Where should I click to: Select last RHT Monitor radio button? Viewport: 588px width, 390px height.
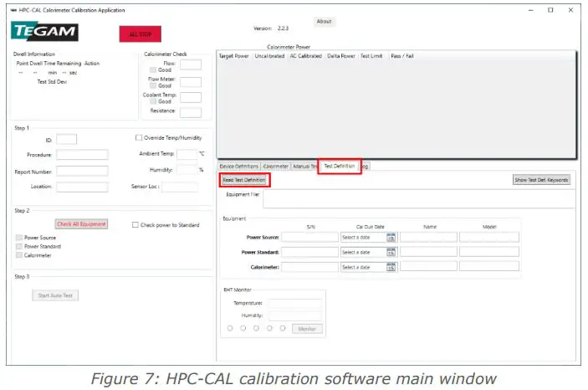point(283,328)
